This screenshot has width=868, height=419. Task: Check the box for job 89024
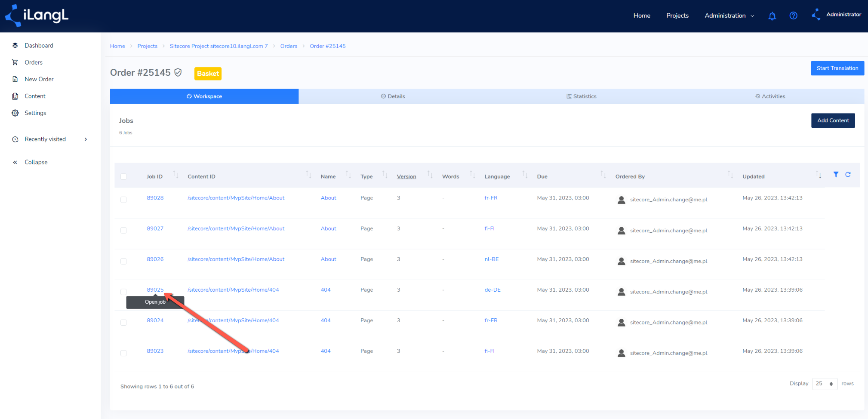123,322
